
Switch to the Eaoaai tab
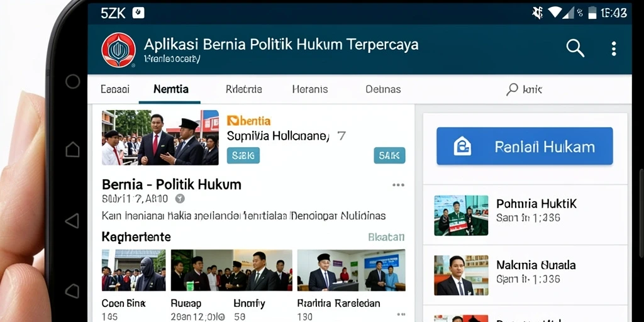(115, 89)
